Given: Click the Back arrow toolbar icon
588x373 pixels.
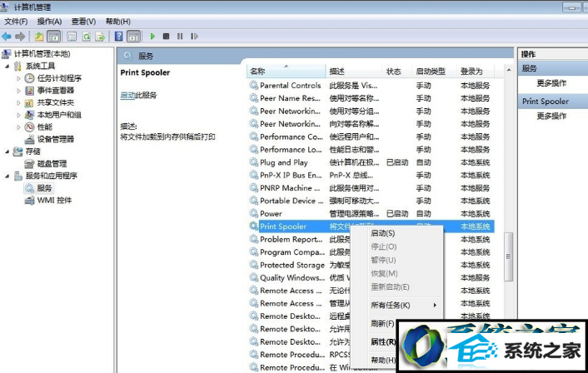Looking at the screenshot, I should pyautogui.click(x=7, y=37).
